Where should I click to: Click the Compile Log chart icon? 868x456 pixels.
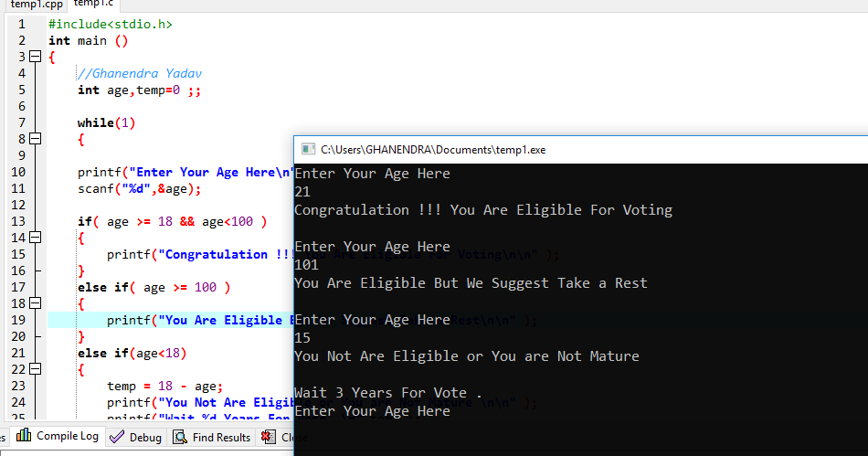[24, 435]
